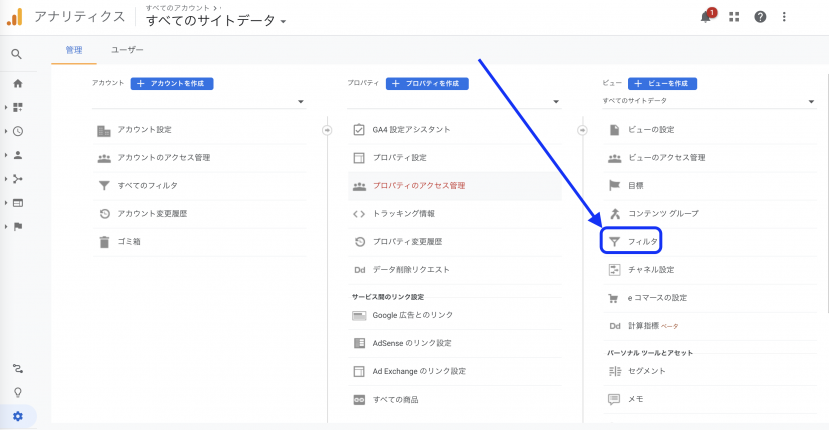
Task: Open GA4 設定アシスタント
Action: point(410,130)
